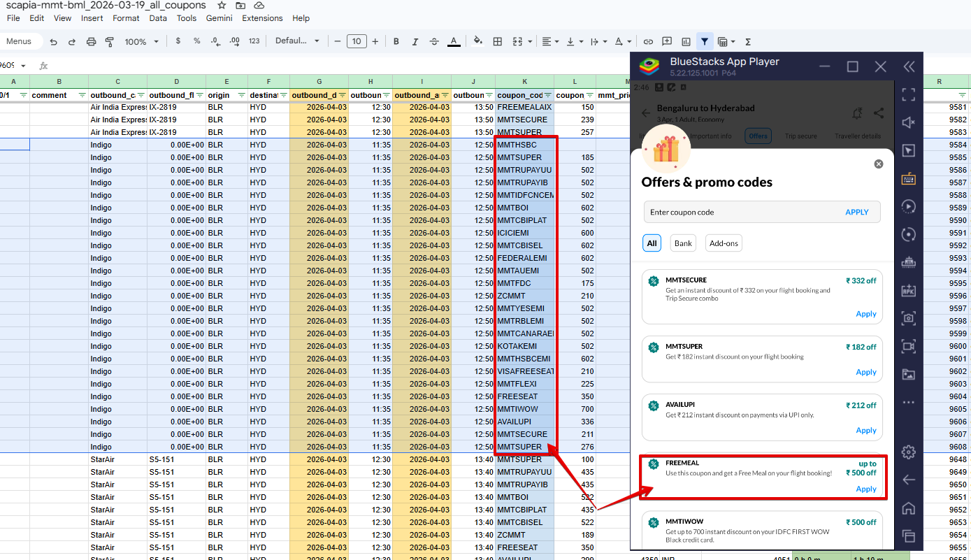Select the Bank offers tab
971x560 pixels.
[x=683, y=243]
